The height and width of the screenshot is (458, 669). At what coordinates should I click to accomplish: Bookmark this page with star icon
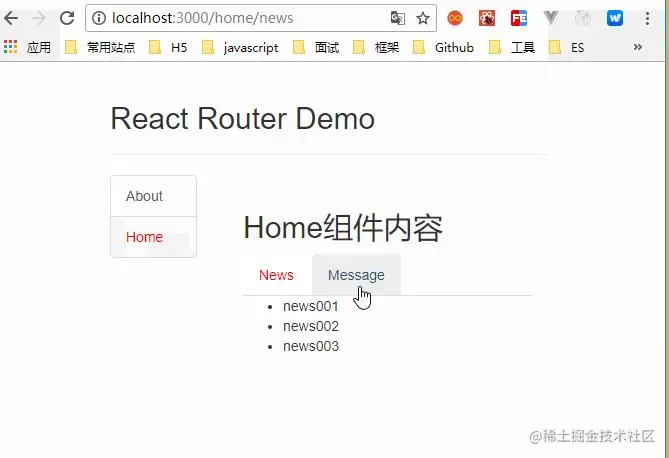pos(423,18)
